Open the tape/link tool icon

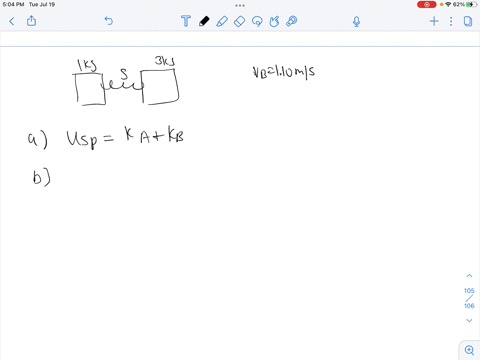point(292,21)
